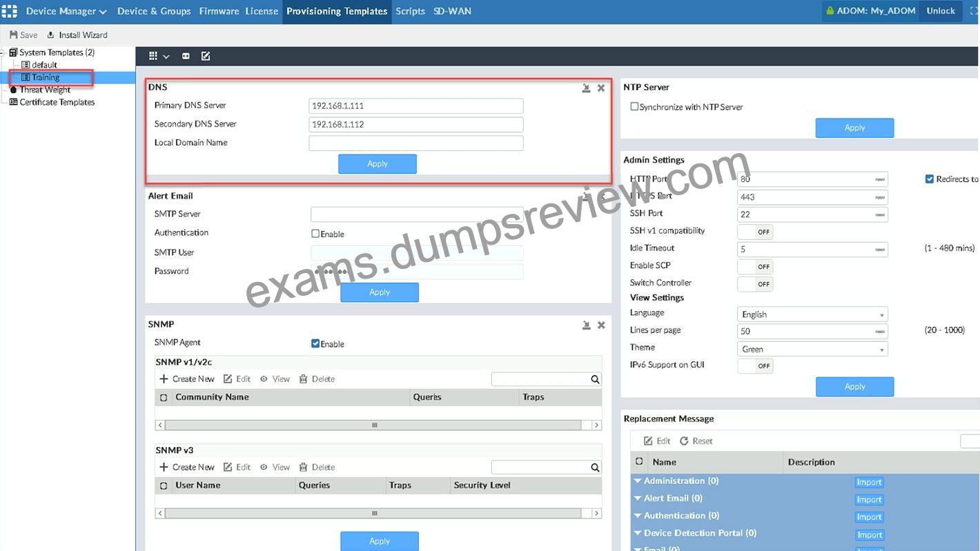
Task: Close the SNMP widget with X icon
Action: click(x=601, y=325)
